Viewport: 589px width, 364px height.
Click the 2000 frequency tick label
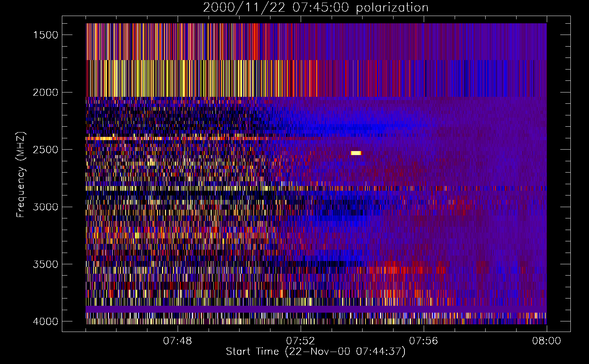tap(46, 92)
